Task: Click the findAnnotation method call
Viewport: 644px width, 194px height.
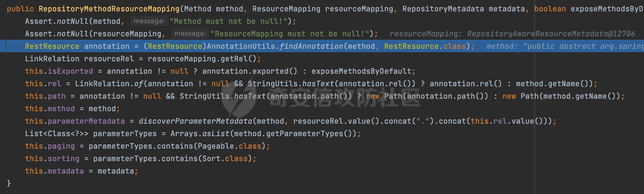Action: [x=312, y=46]
